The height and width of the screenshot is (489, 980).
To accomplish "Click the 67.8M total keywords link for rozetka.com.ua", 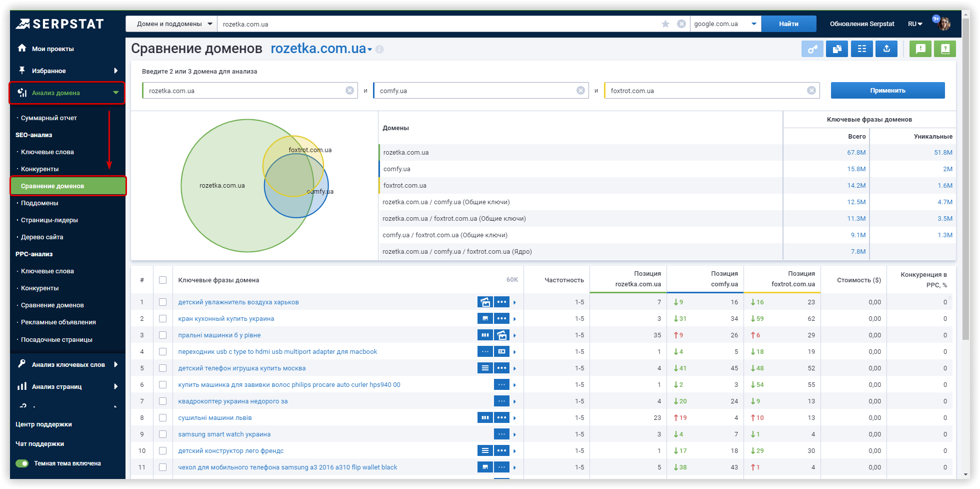I will tap(856, 153).
